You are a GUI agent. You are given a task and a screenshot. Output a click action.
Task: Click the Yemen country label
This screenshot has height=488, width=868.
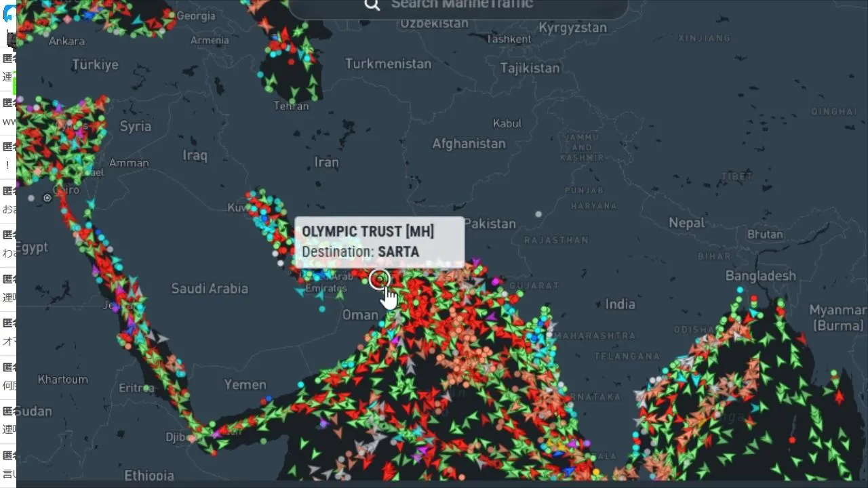(x=245, y=385)
